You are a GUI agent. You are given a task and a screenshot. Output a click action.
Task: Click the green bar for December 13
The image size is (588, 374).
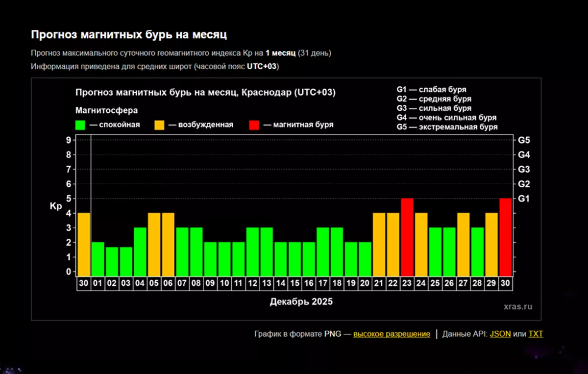267,251
